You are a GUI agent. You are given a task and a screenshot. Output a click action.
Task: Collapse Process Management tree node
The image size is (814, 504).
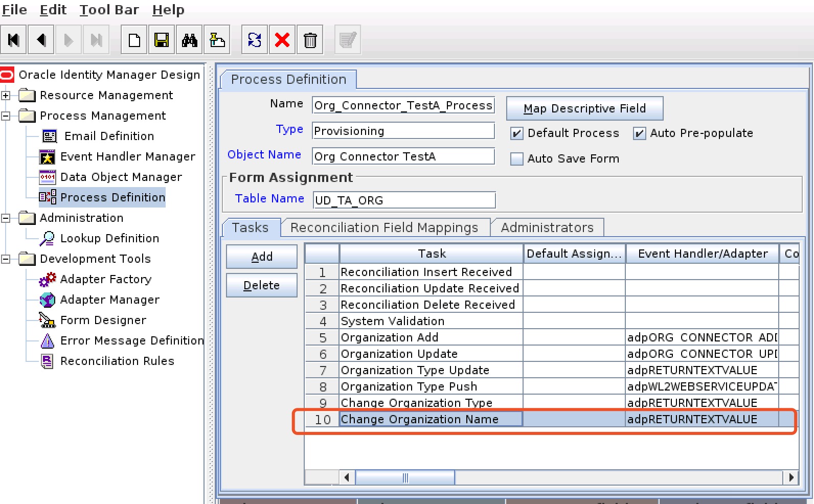point(6,116)
